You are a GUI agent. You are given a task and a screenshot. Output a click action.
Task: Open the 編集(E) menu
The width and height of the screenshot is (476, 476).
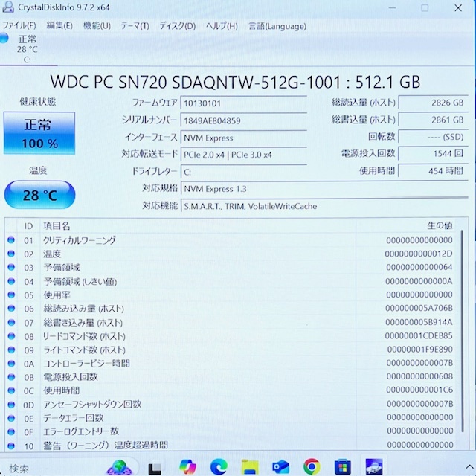[59, 26]
